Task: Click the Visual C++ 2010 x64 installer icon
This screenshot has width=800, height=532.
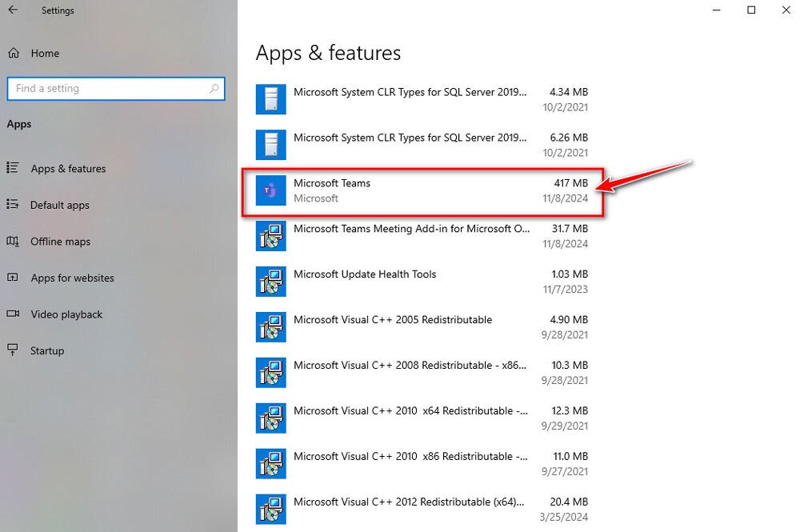Action: click(x=271, y=418)
